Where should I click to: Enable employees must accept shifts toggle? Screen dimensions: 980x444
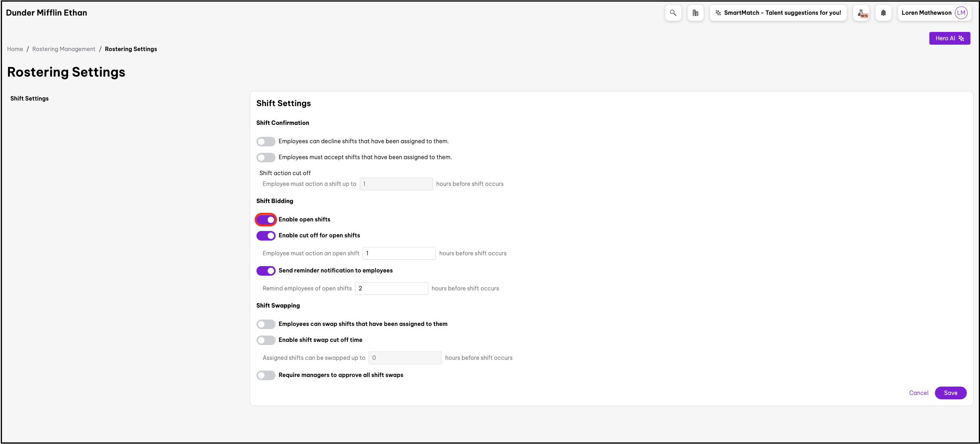pos(266,158)
